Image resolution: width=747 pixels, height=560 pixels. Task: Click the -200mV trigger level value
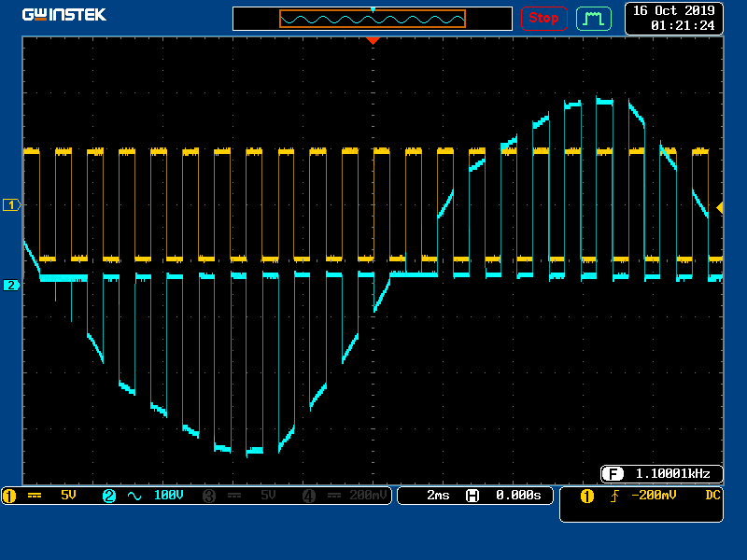tap(654, 496)
